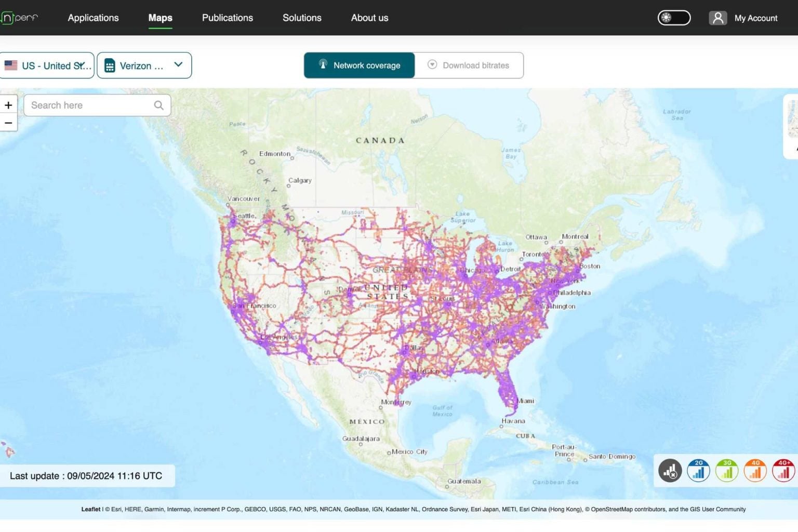Click the nPerf logo
The width and height of the screenshot is (798, 532).
point(20,18)
